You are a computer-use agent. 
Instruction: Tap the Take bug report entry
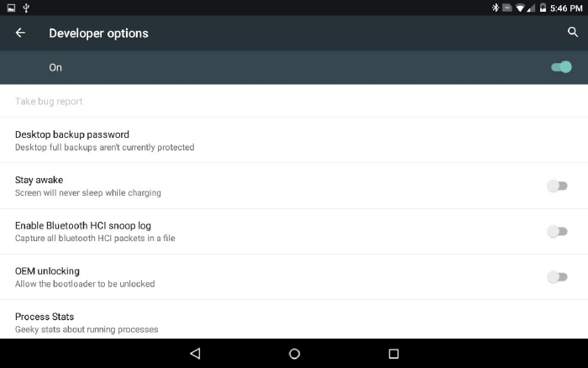pyautogui.click(x=49, y=102)
